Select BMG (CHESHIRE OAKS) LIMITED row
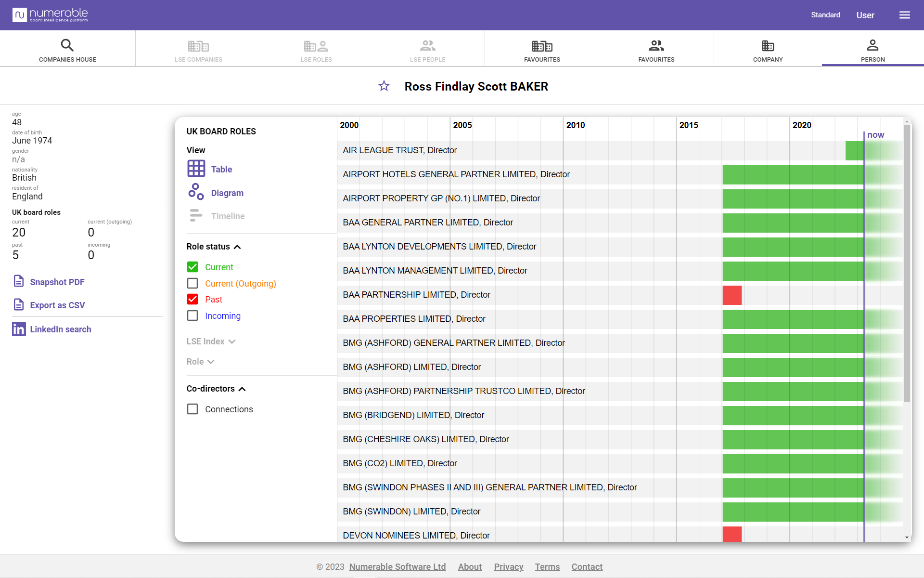This screenshot has height=578, width=924. (x=620, y=440)
